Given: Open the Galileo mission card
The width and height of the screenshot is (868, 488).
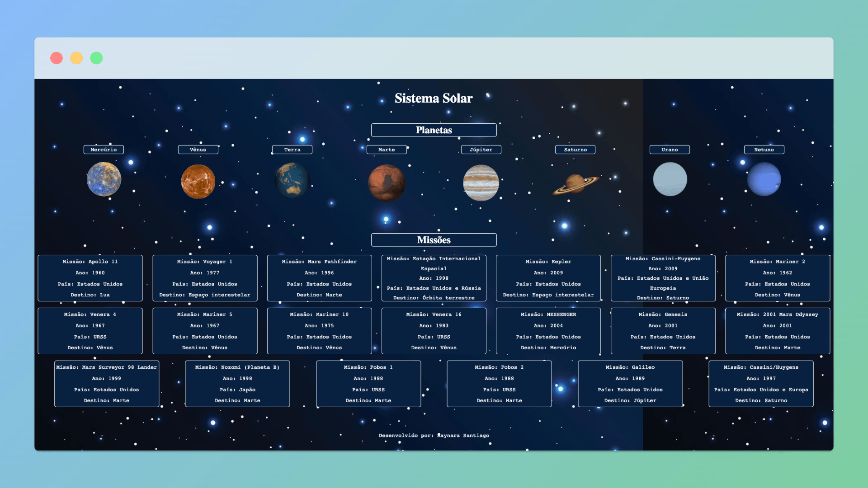Looking at the screenshot, I should [x=630, y=384].
